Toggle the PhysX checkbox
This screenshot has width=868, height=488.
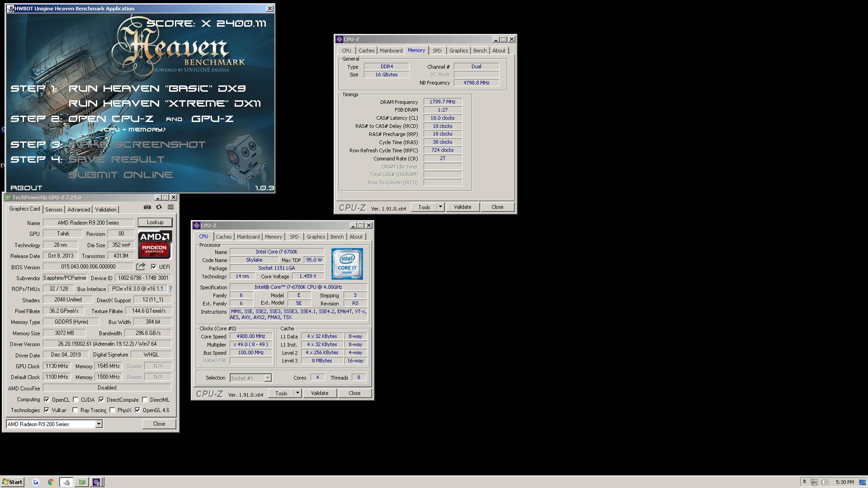[x=112, y=410]
